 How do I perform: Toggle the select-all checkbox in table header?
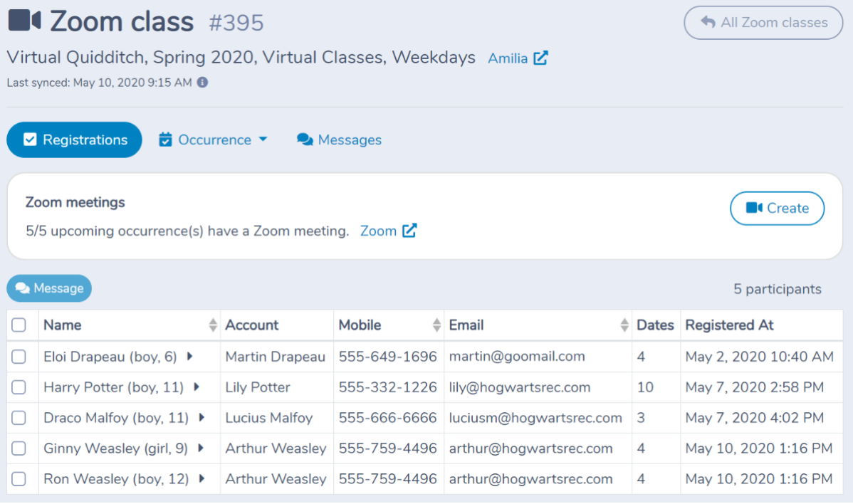[19, 325]
